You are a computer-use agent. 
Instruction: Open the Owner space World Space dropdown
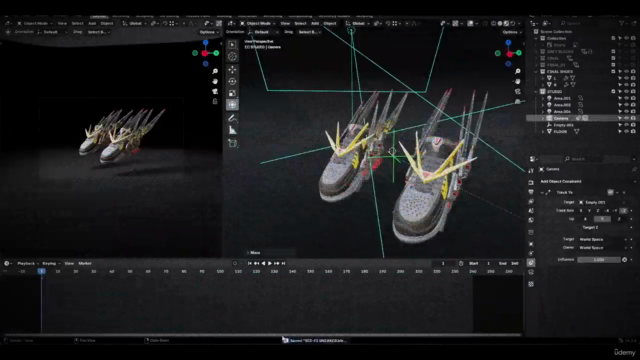[x=602, y=248]
